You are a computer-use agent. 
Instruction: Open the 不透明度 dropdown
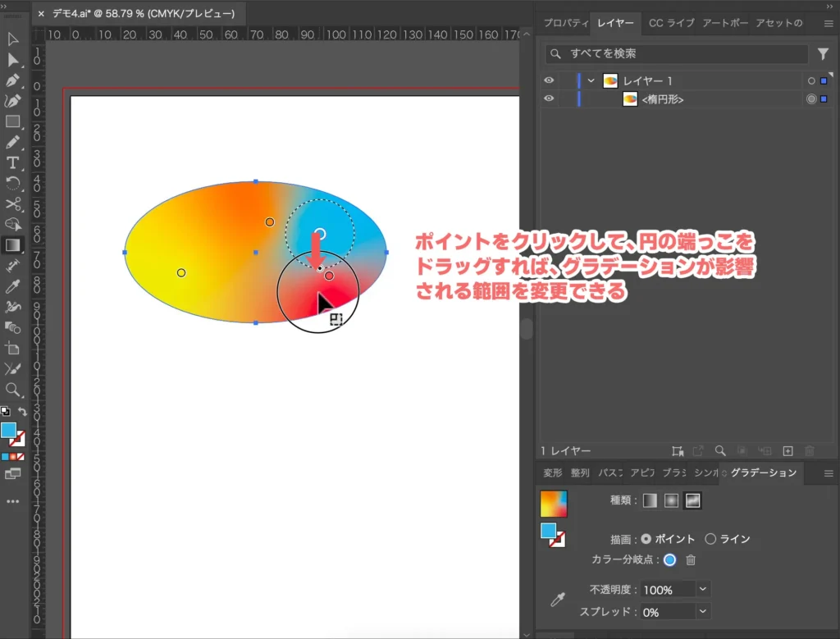pos(703,589)
